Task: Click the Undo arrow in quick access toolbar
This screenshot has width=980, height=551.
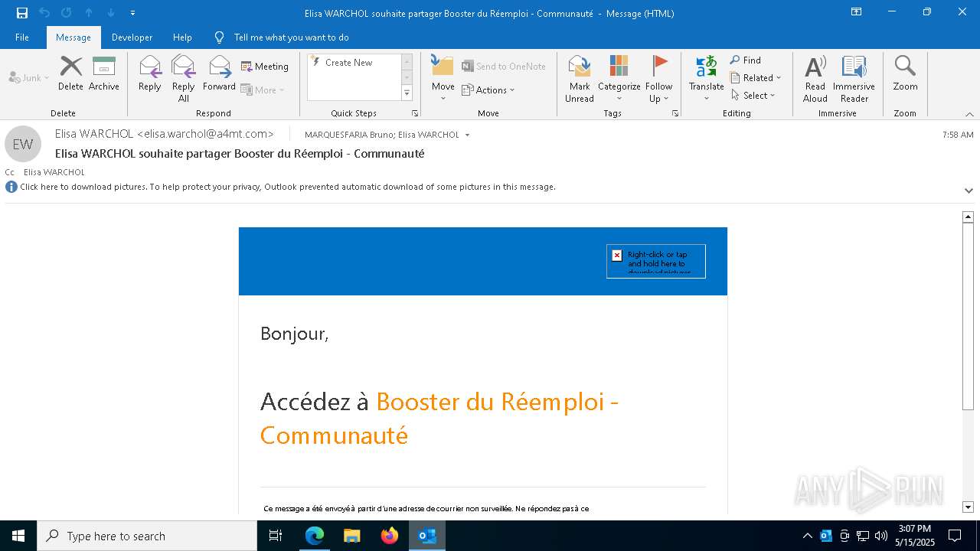Action: pyautogui.click(x=44, y=12)
